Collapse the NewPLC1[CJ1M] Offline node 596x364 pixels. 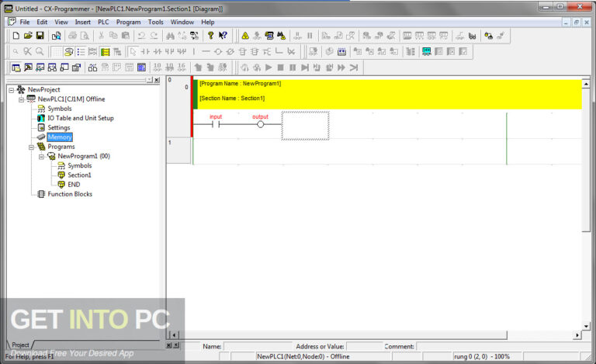[21, 99]
